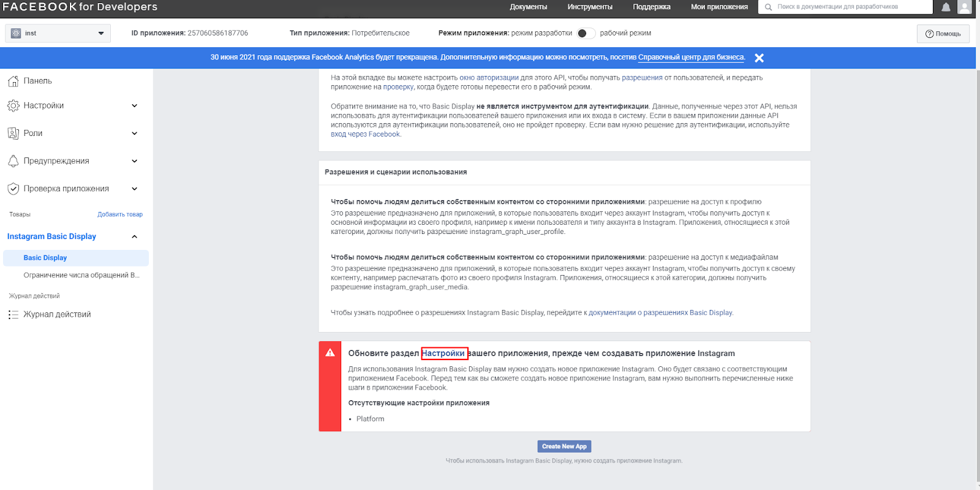Click the Настройки gear icon in sidebar

click(13, 106)
